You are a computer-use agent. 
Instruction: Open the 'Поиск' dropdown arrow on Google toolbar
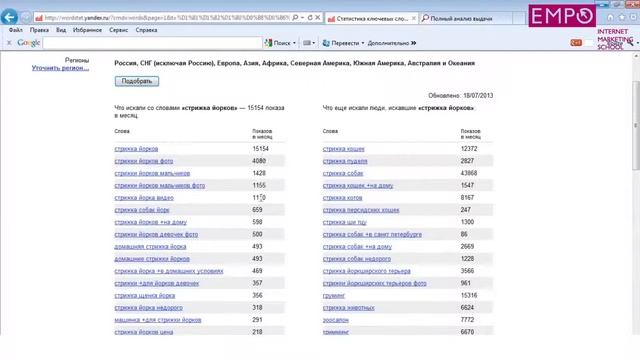[x=294, y=43]
